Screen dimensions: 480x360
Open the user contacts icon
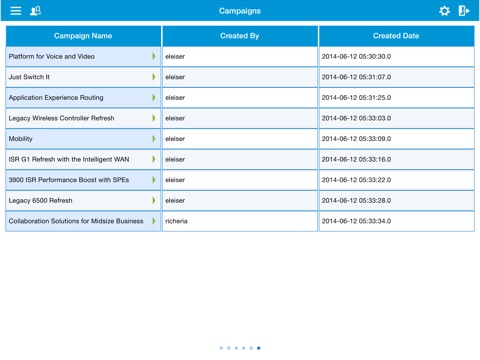35,11
